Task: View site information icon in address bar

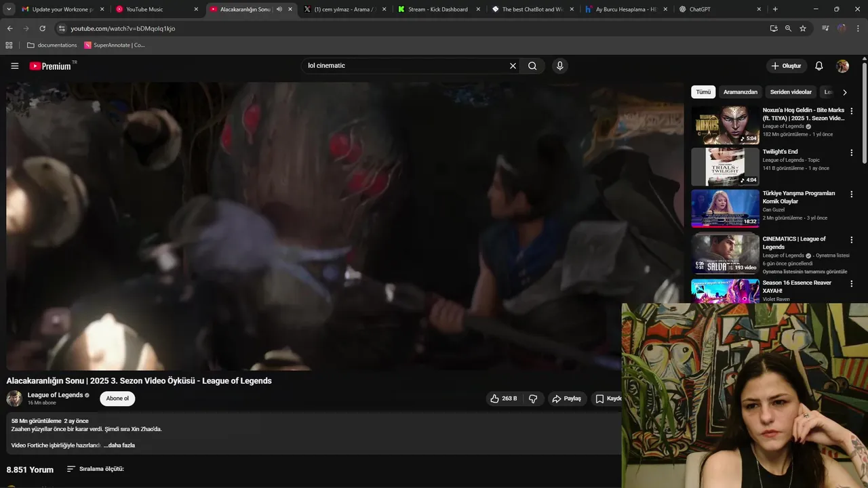Action: click(x=62, y=28)
